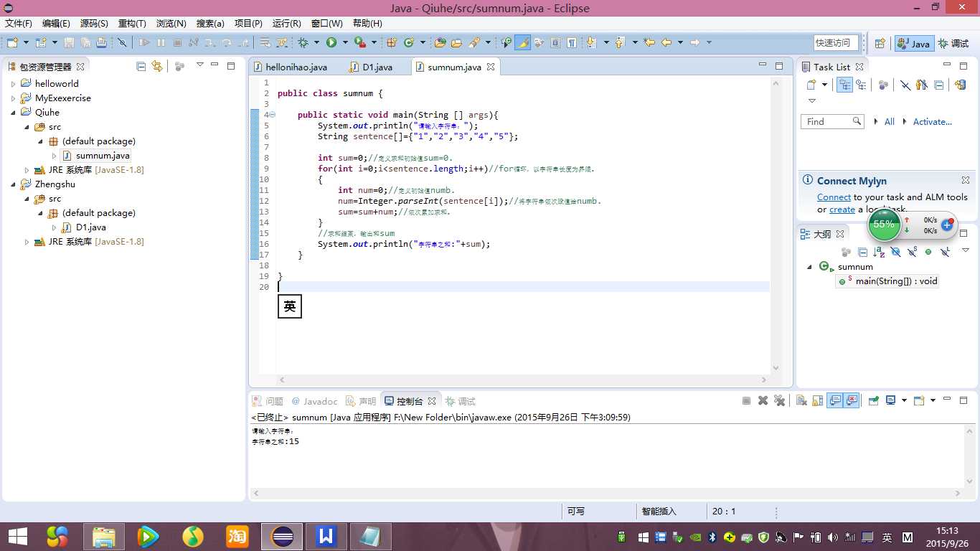The width and height of the screenshot is (980, 551).
Task: Toggle Block Selection Mode icon
Action: (x=555, y=43)
